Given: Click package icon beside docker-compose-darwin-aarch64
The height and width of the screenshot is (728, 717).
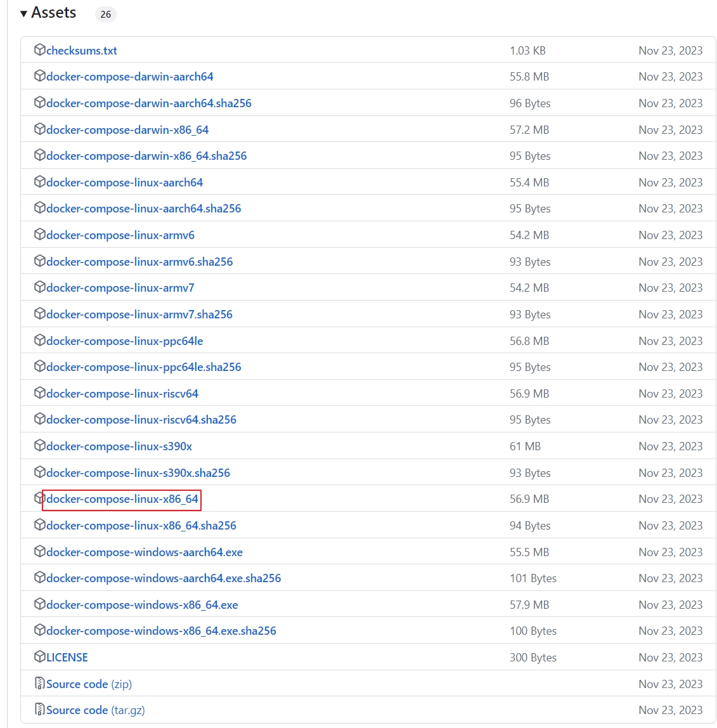Looking at the screenshot, I should pyautogui.click(x=39, y=75).
